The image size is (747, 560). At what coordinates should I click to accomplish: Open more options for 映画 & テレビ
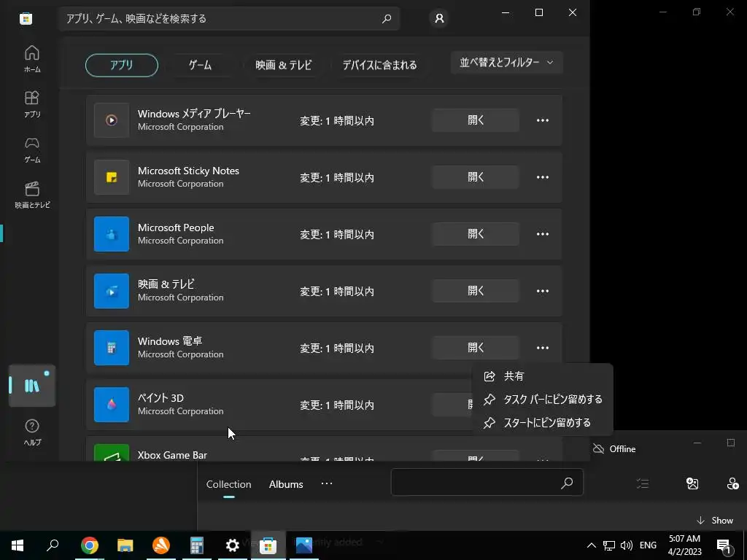click(543, 291)
